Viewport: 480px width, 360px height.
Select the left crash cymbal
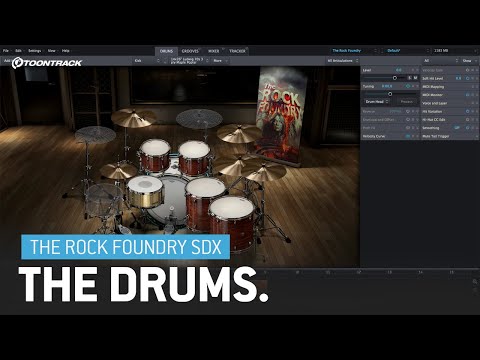pos(133,118)
